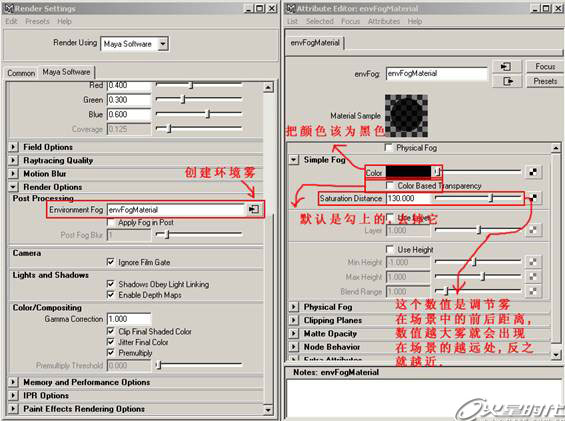Toggle the Ignore Film Gate checkbox
The width and height of the screenshot is (565, 421).
[x=111, y=262]
